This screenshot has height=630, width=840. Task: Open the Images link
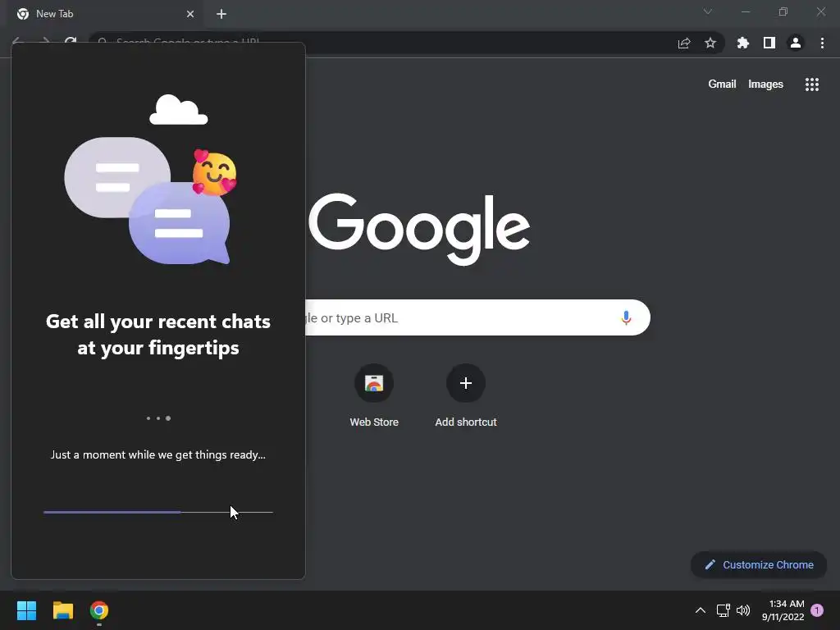point(765,84)
